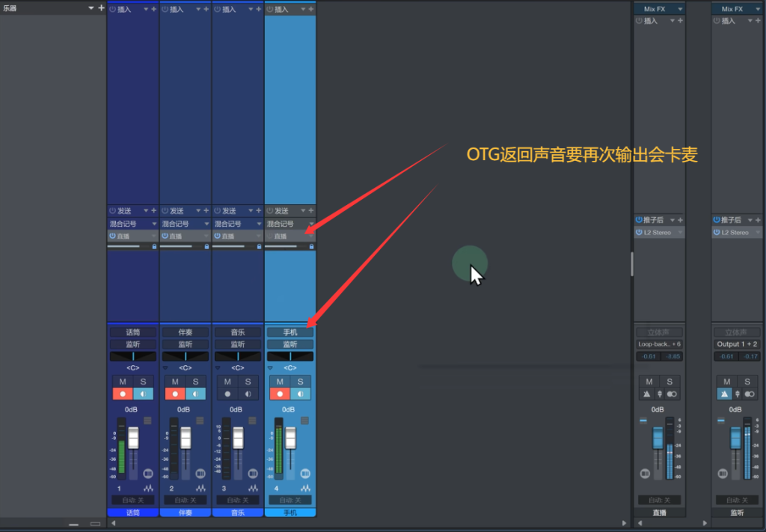
Task: Select the 伴奏 tab at the bottom
Action: click(186, 513)
